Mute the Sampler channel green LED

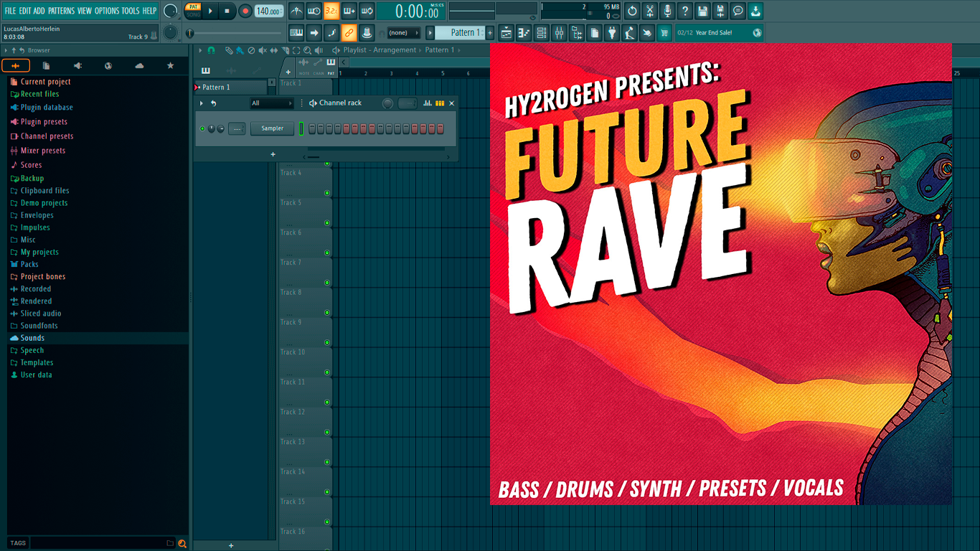point(202,129)
